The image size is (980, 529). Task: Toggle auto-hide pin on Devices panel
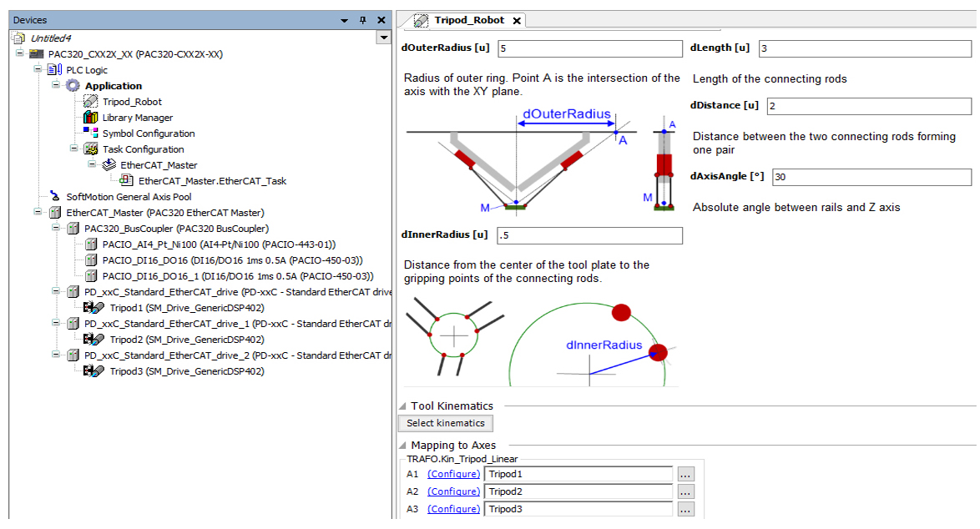[365, 19]
